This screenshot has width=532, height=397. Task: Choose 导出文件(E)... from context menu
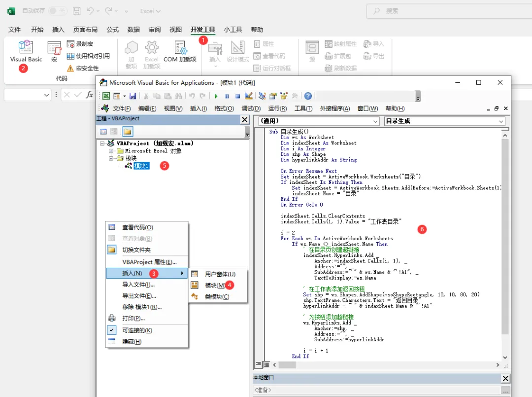pos(147,295)
